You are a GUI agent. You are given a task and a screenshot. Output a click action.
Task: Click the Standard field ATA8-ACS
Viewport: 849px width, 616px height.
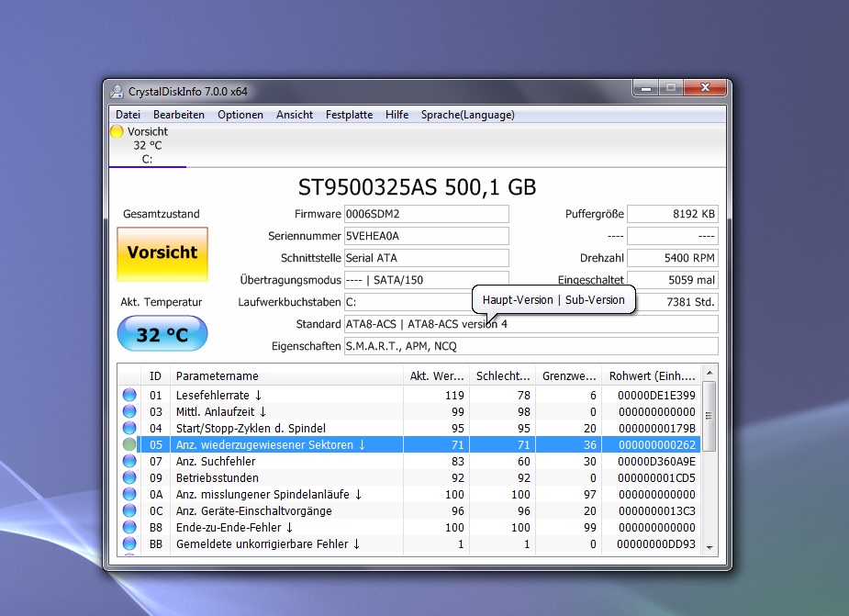[x=531, y=324]
